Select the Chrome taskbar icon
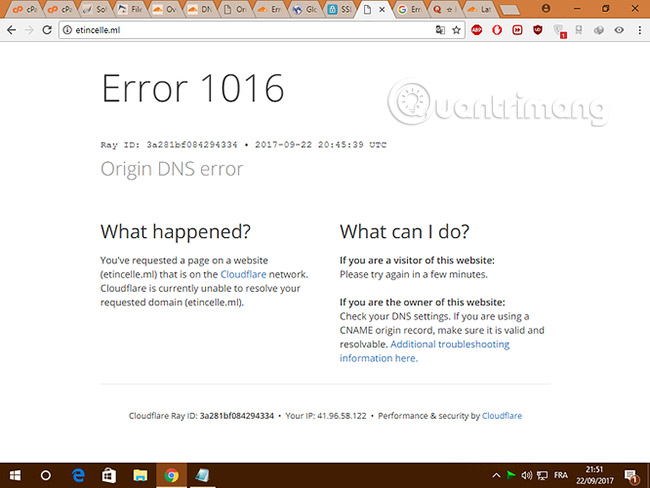The height and width of the screenshot is (488, 650). pos(171,475)
